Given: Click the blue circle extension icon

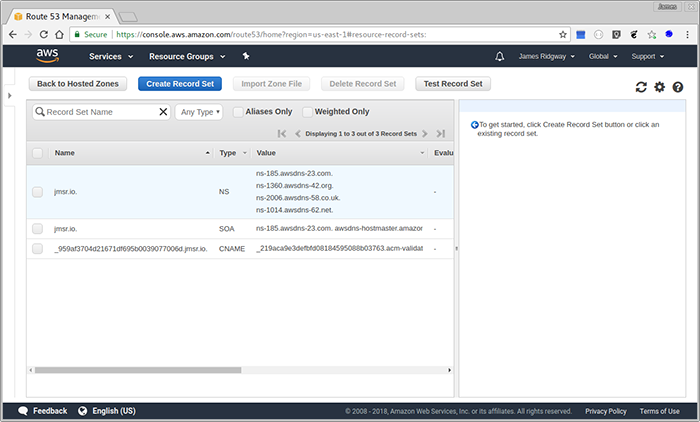Looking at the screenshot, I should (669, 34).
